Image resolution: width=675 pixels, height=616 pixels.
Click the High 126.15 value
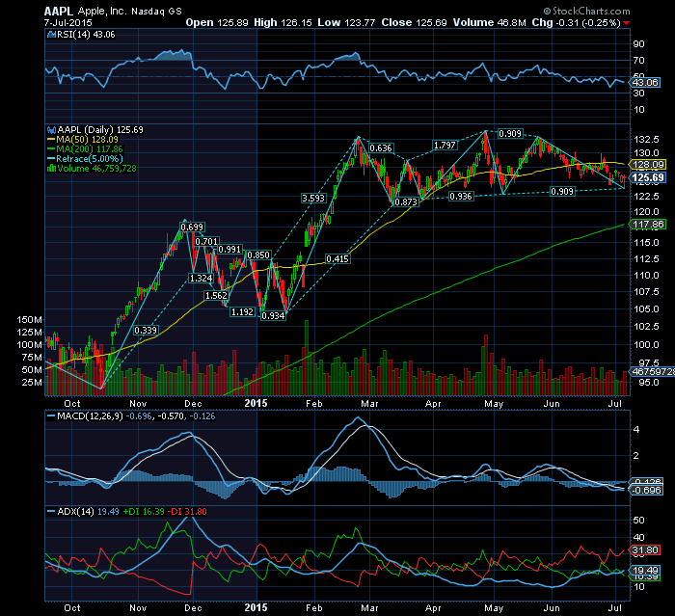[283, 22]
